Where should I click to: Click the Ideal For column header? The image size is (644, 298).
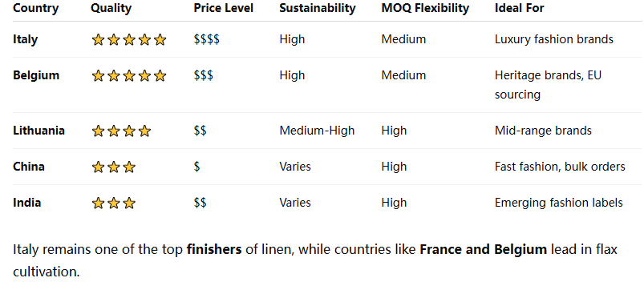pos(519,8)
